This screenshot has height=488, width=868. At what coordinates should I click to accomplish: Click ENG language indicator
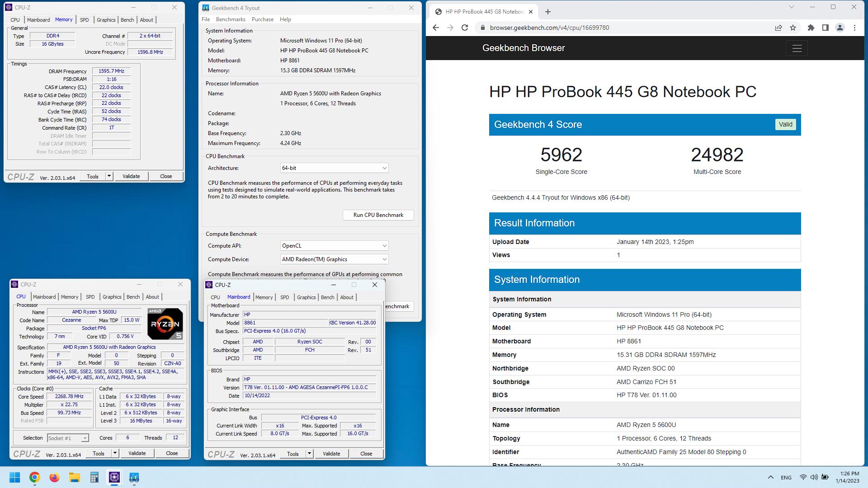[786, 478]
